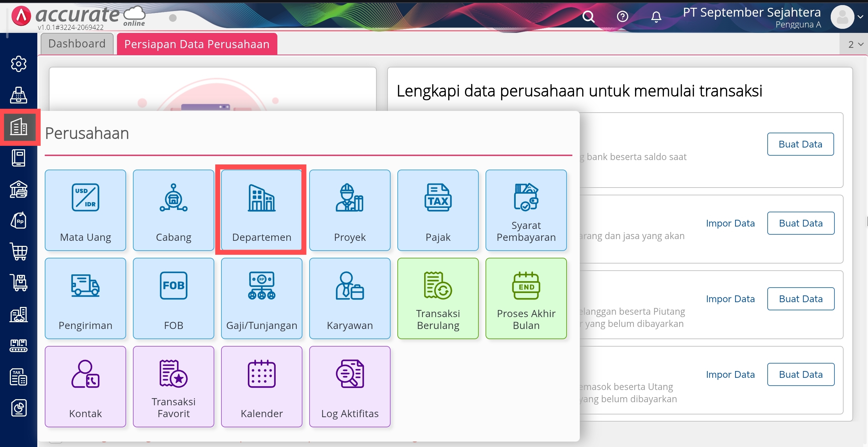Expand the user profile dropdown arrow

tap(861, 17)
